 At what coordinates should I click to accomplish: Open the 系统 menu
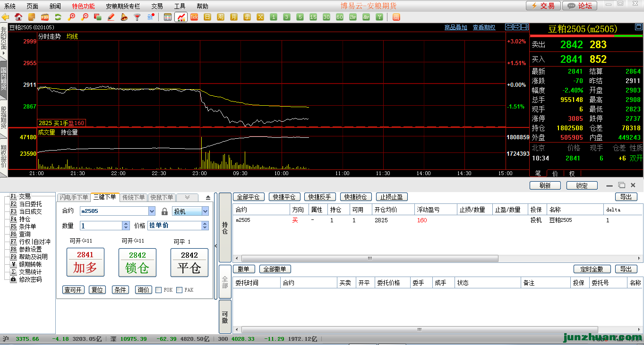[9, 6]
